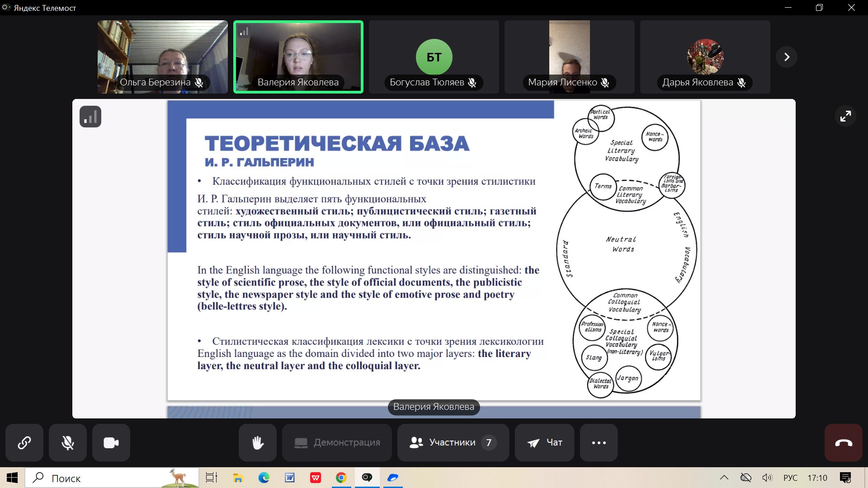Screen dimensions: 868x488
Task: Open Google Chrome from taskbar
Action: click(x=341, y=478)
